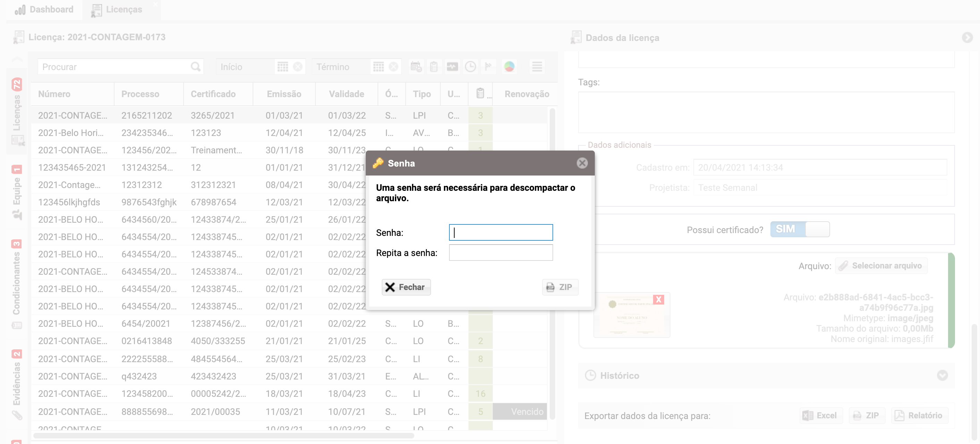
Task: Select the Equipe vertical side tab
Action: tap(17, 192)
